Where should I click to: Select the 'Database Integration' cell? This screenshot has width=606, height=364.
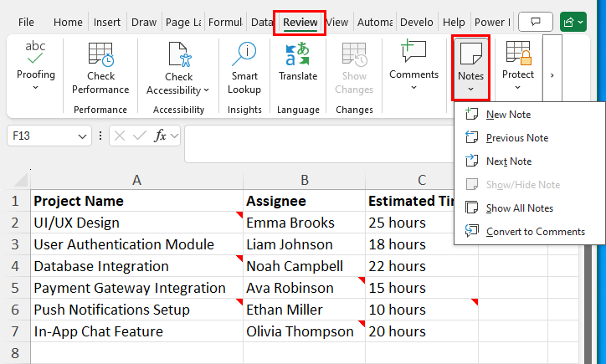pyautogui.click(x=136, y=266)
